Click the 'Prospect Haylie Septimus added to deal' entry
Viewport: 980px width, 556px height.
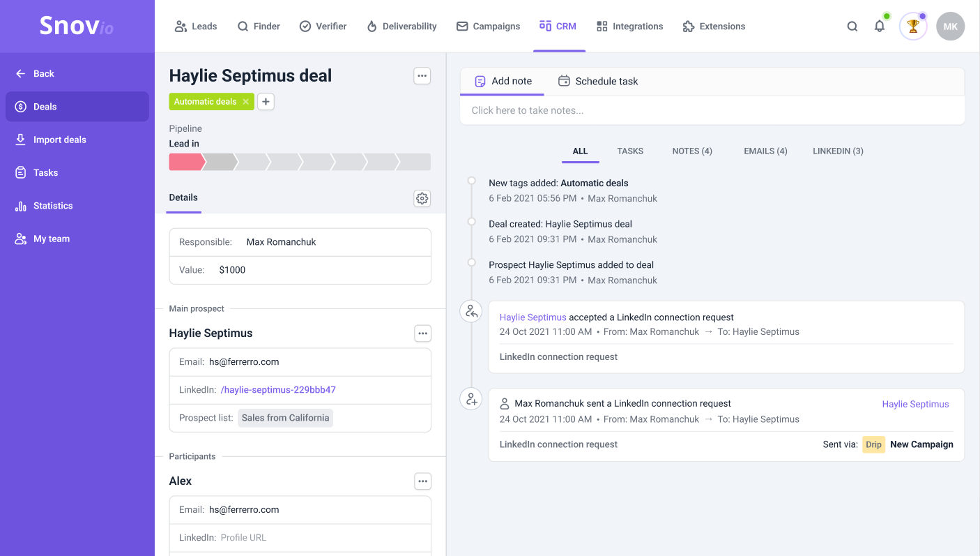[571, 265]
